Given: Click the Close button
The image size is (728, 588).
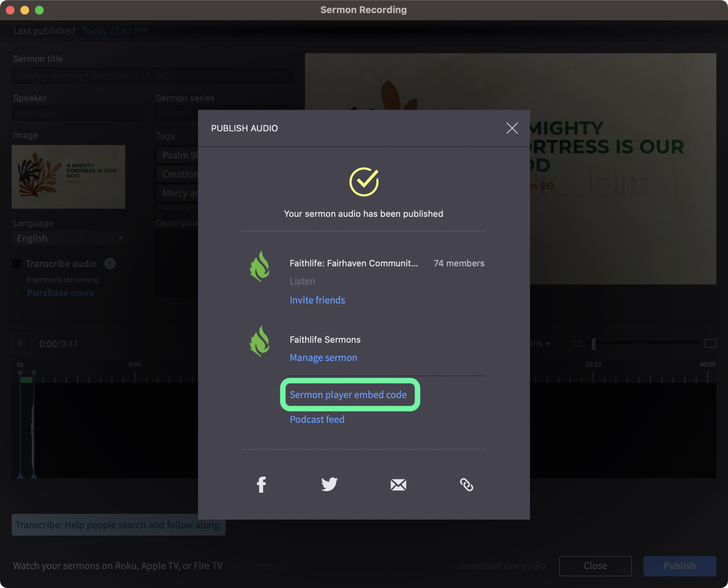Looking at the screenshot, I should 596,566.
